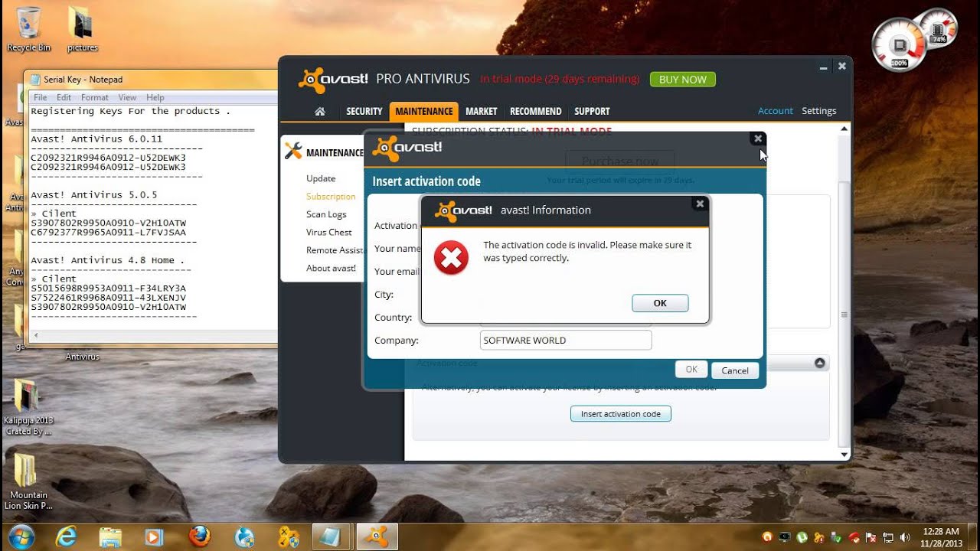Select Update in the maintenance sidebar
The width and height of the screenshot is (980, 551).
point(321,178)
